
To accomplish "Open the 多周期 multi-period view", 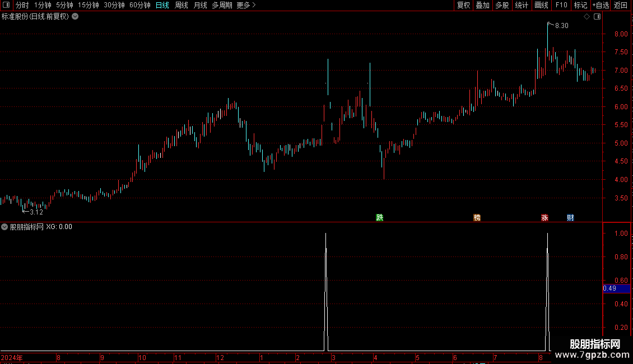I will 222,5.
